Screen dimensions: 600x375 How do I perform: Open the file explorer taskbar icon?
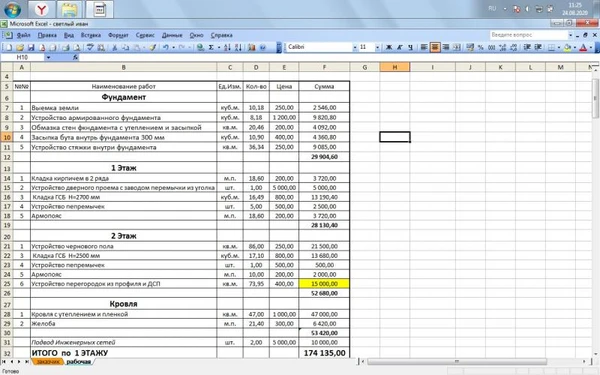pyautogui.click(x=70, y=9)
